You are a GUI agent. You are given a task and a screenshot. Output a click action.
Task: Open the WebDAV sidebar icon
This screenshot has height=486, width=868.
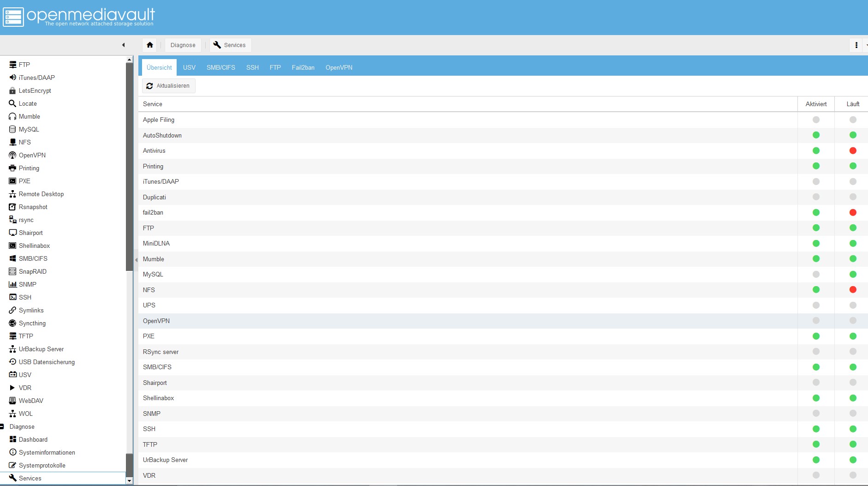point(13,401)
